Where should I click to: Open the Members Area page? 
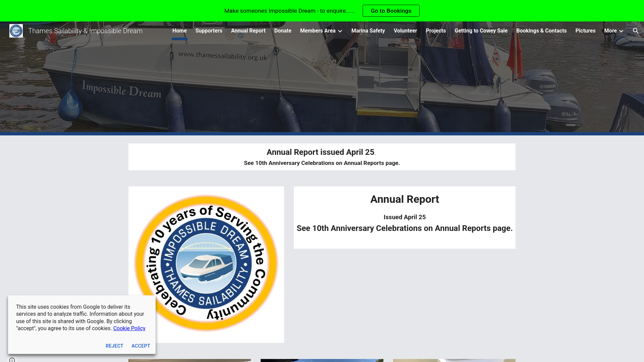click(x=318, y=31)
